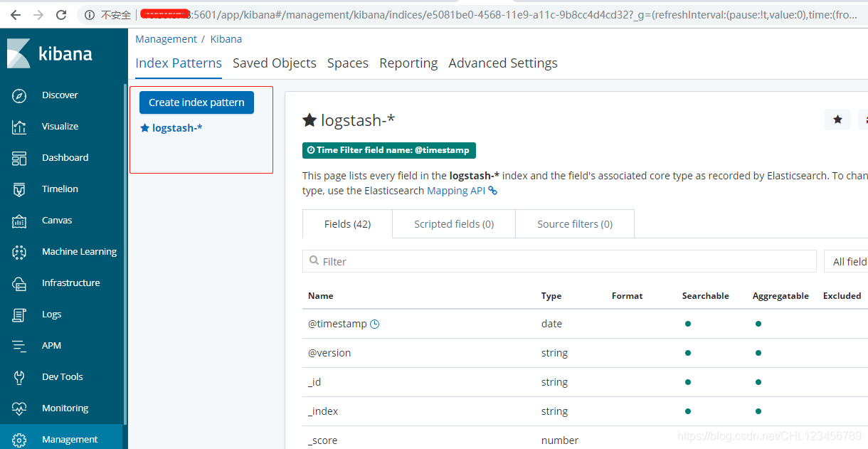The height and width of the screenshot is (449, 868).
Task: Select the _id field name
Action: tap(314, 382)
